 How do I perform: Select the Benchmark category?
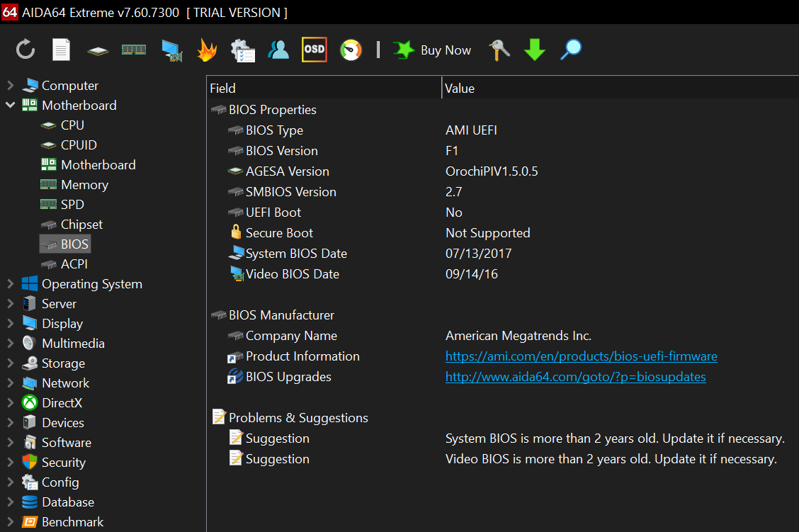point(72,522)
